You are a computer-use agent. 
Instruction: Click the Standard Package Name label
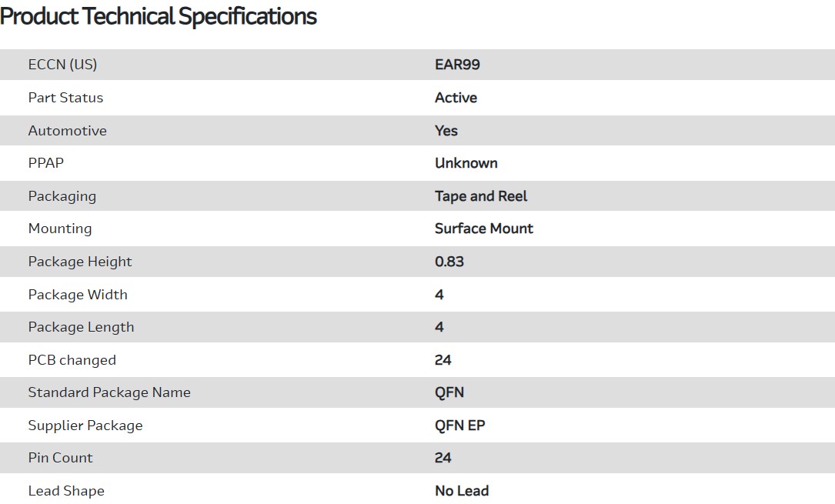109,392
